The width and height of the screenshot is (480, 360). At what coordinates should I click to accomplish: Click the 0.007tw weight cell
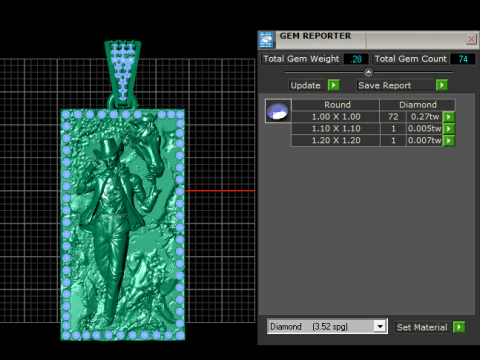pyautogui.click(x=425, y=140)
